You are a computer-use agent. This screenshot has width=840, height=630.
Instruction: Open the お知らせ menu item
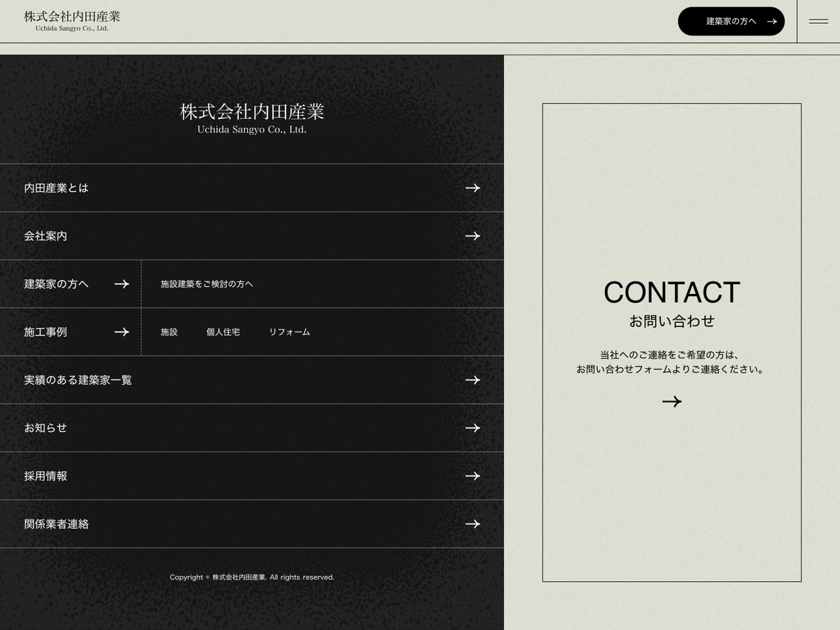[x=45, y=428]
